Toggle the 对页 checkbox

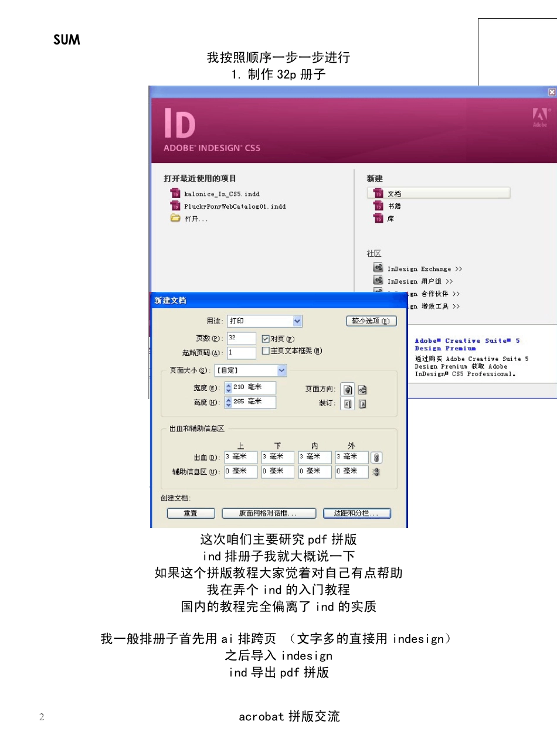click(x=265, y=339)
